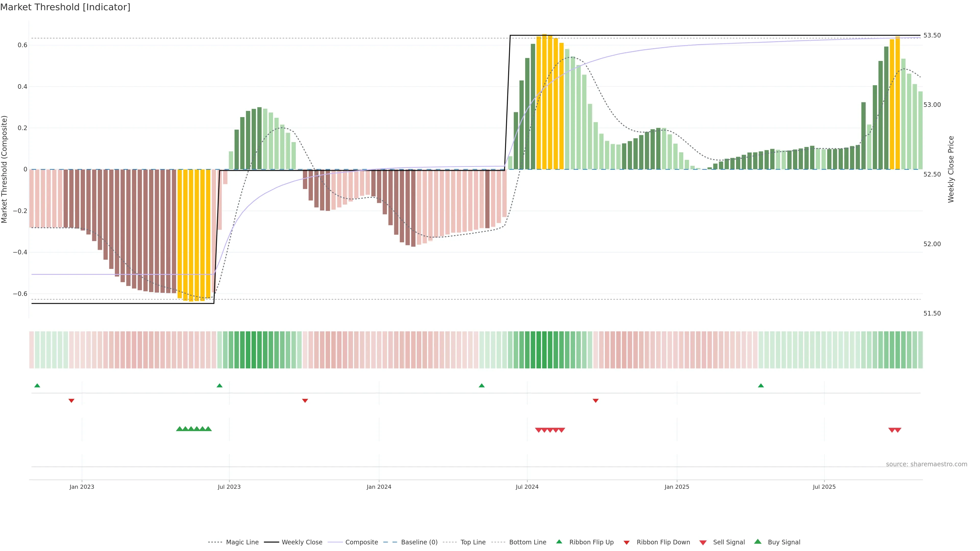Click the Jul 2025 x-axis label
The width and height of the screenshot is (980, 551).
tap(824, 487)
